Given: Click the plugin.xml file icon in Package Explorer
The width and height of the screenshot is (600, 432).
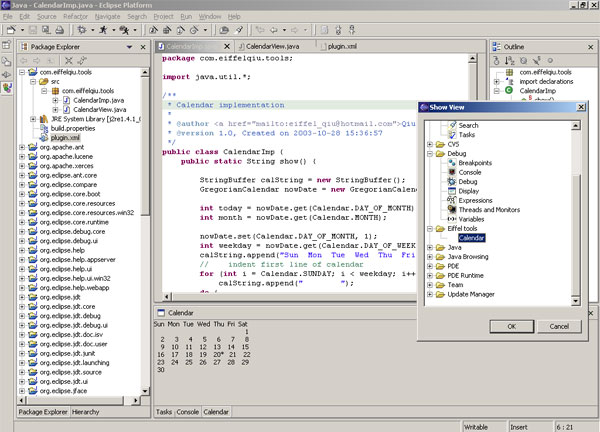Looking at the screenshot, I should coord(44,138).
